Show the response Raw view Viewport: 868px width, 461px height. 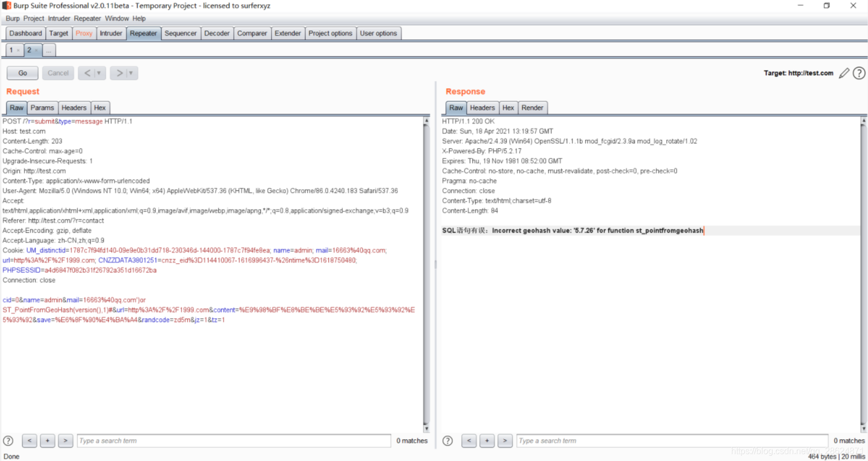tap(456, 108)
